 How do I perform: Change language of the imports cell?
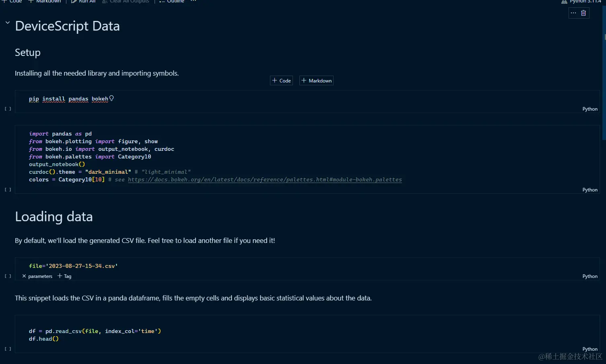coord(590,190)
